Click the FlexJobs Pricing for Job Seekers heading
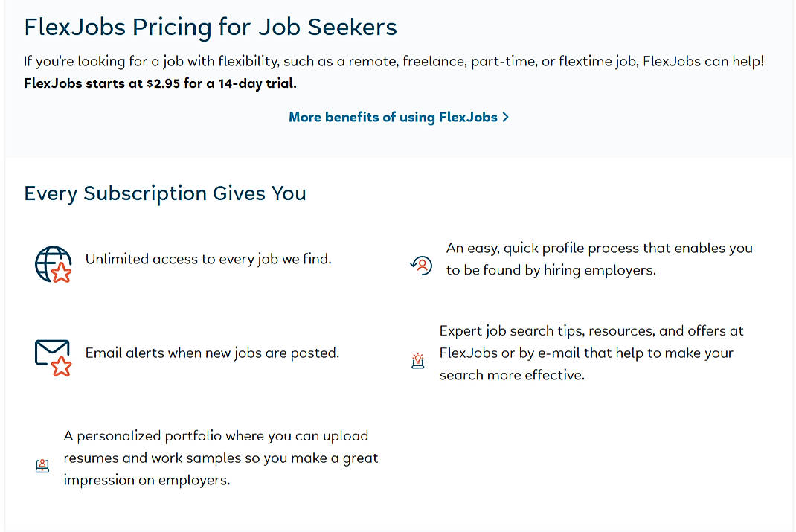This screenshot has width=796, height=532. [x=211, y=27]
